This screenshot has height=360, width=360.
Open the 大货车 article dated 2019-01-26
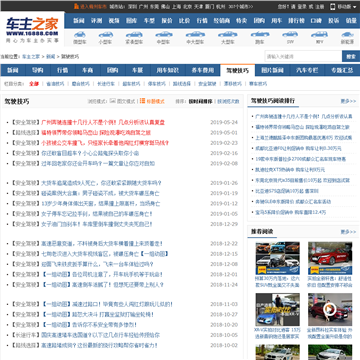[101, 183]
